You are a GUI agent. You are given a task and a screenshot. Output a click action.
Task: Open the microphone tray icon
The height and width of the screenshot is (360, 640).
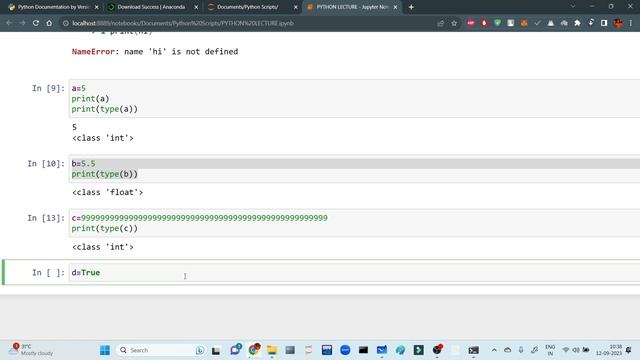tap(521, 350)
